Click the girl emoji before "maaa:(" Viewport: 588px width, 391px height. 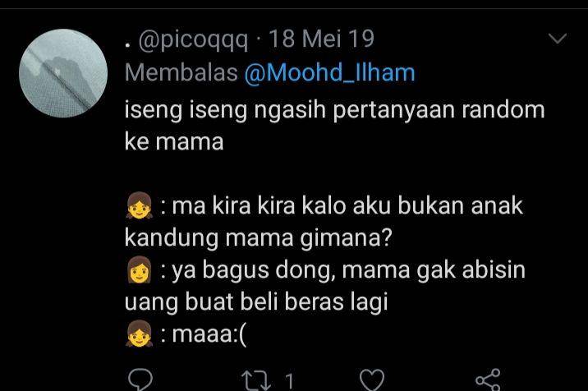[x=139, y=333]
